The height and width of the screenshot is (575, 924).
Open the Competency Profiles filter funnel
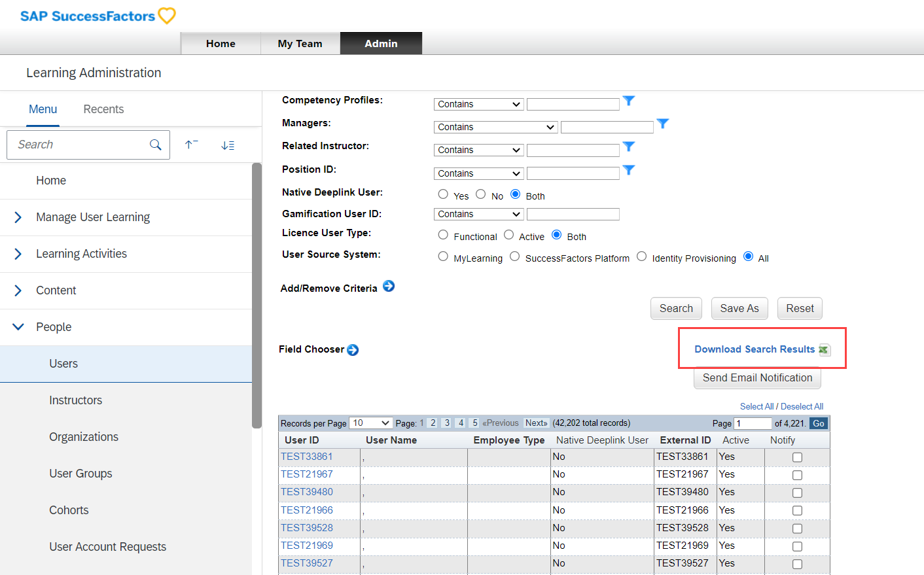click(x=629, y=101)
